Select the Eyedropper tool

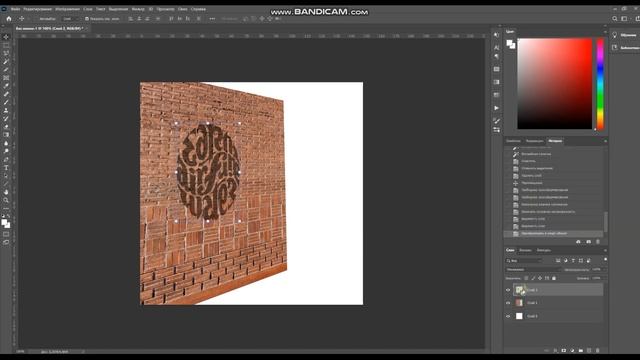6,86
